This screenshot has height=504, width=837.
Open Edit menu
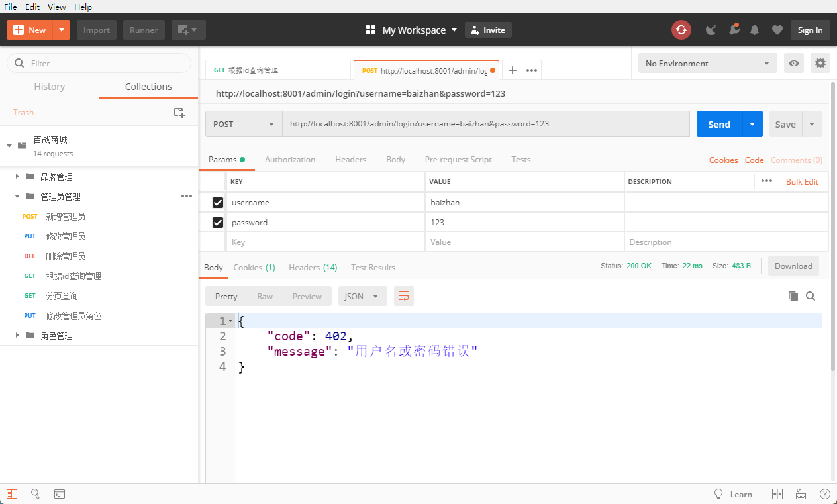click(x=32, y=7)
